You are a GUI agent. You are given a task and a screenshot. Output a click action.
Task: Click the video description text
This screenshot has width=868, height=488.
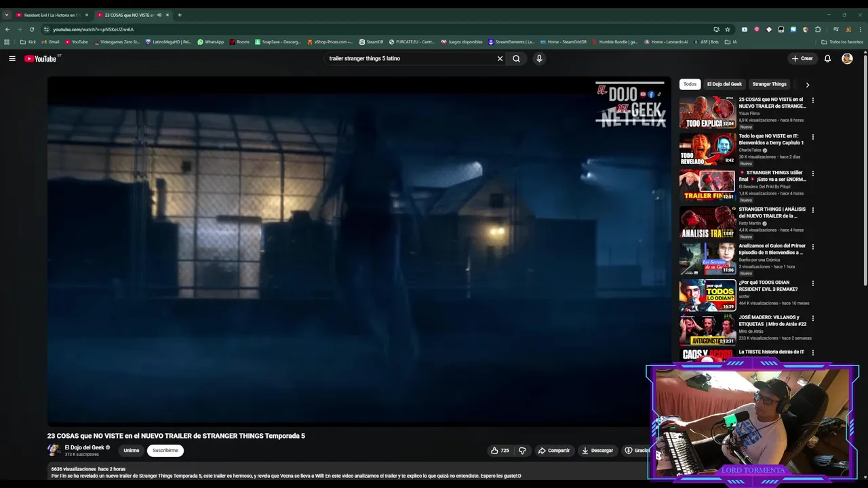click(286, 476)
